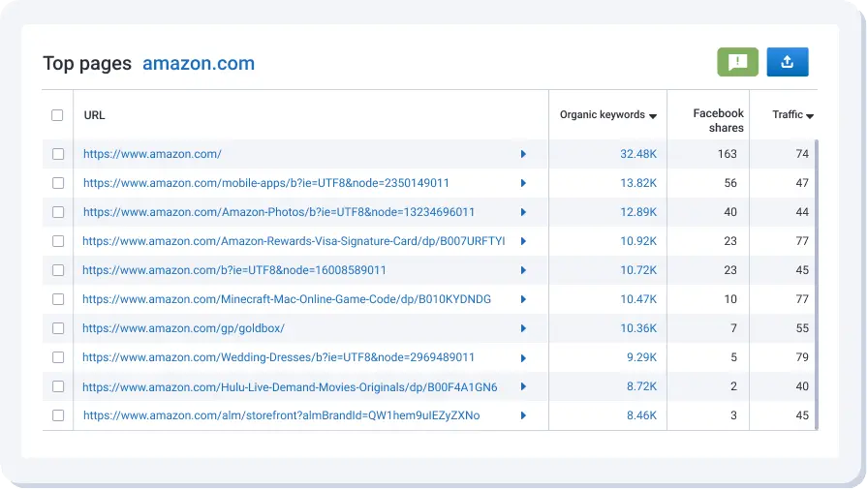Click the 10.36K organic keywords value
The width and height of the screenshot is (868, 490).
638,328
